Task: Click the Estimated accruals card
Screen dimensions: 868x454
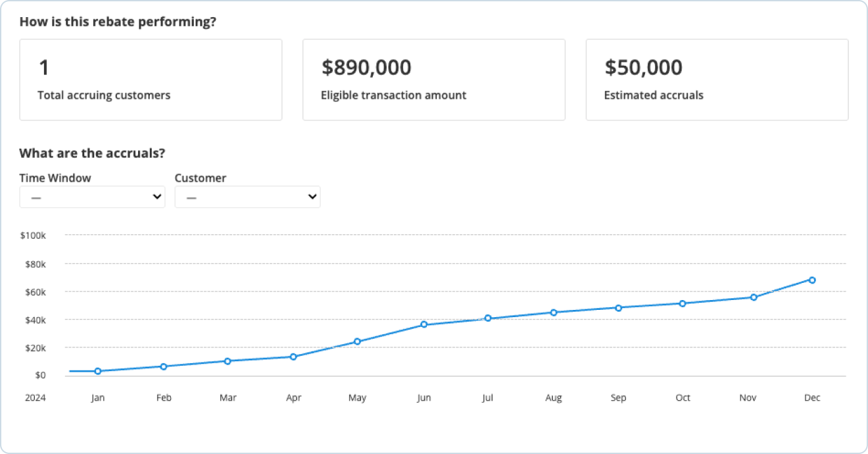Action: point(717,80)
